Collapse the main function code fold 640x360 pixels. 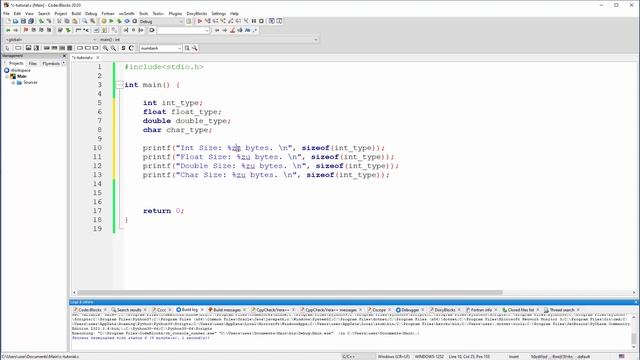point(119,84)
